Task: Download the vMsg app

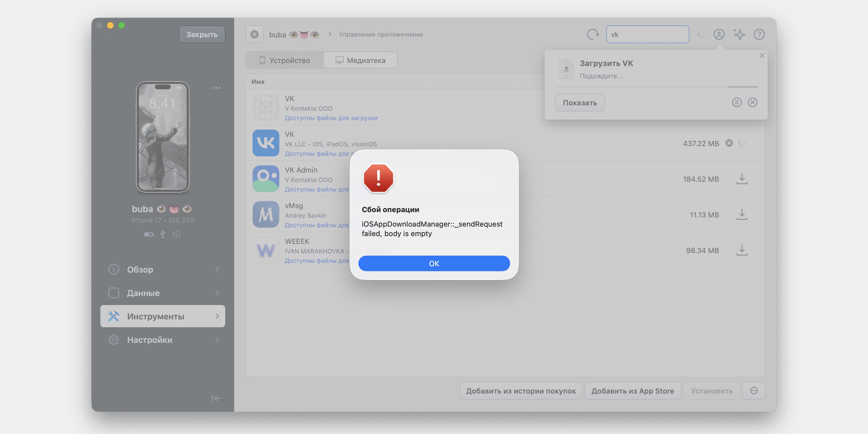Action: pos(742,215)
